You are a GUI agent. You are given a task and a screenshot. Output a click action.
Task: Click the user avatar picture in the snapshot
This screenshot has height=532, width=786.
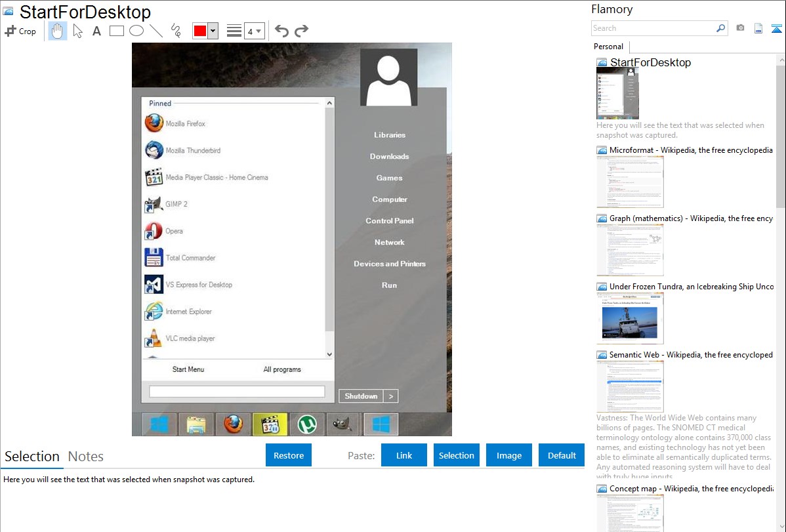click(388, 77)
